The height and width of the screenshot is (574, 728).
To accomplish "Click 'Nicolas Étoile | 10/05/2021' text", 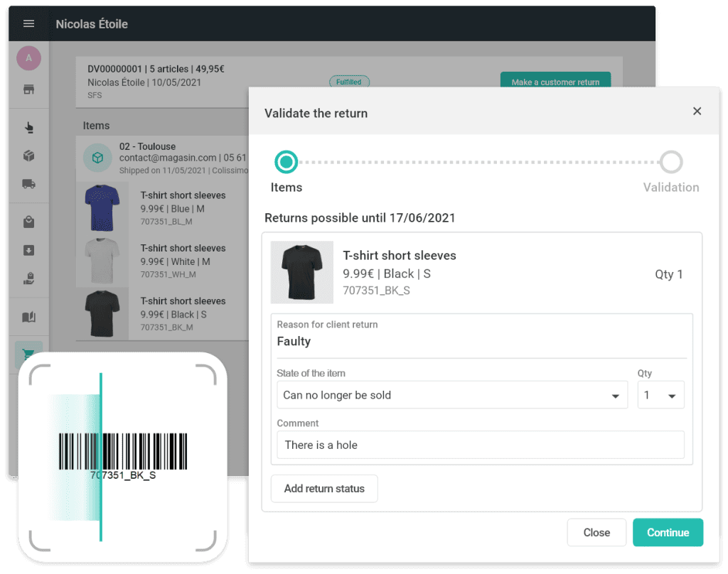I will (144, 82).
